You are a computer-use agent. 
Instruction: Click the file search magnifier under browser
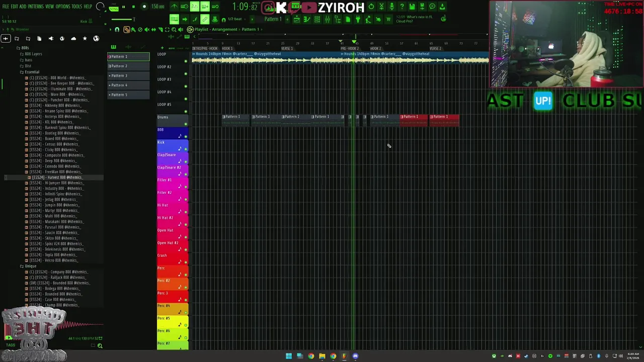100,345
